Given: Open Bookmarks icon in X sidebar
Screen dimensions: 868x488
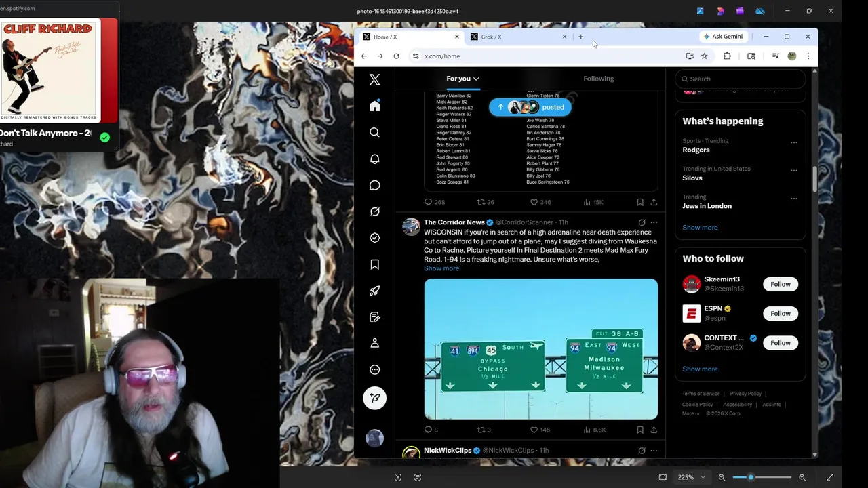Looking at the screenshot, I should coord(374,264).
